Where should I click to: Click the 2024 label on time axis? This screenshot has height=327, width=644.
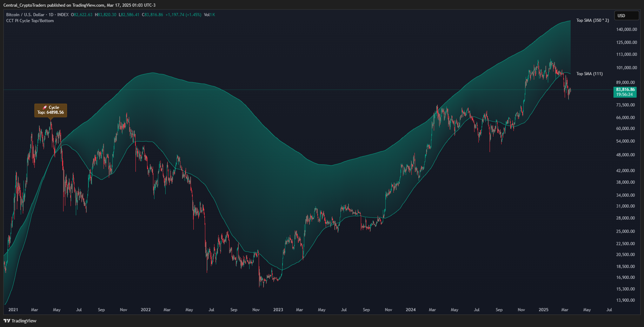(x=411, y=310)
